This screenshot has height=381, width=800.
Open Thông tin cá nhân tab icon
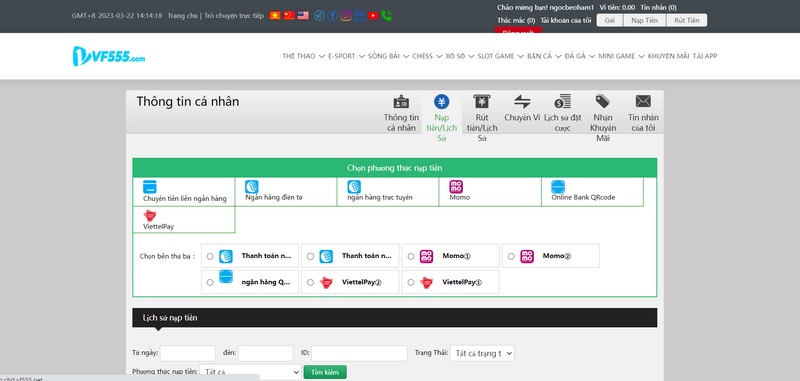tap(401, 101)
